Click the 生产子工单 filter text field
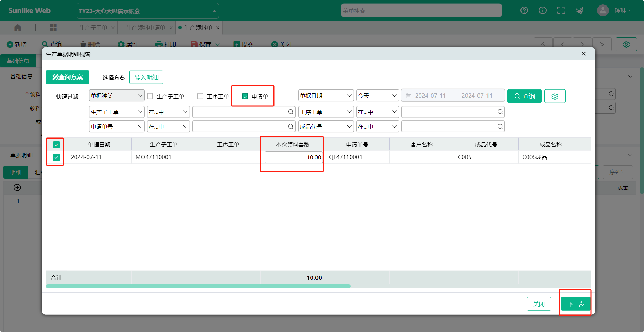644x332 pixels. (x=244, y=112)
